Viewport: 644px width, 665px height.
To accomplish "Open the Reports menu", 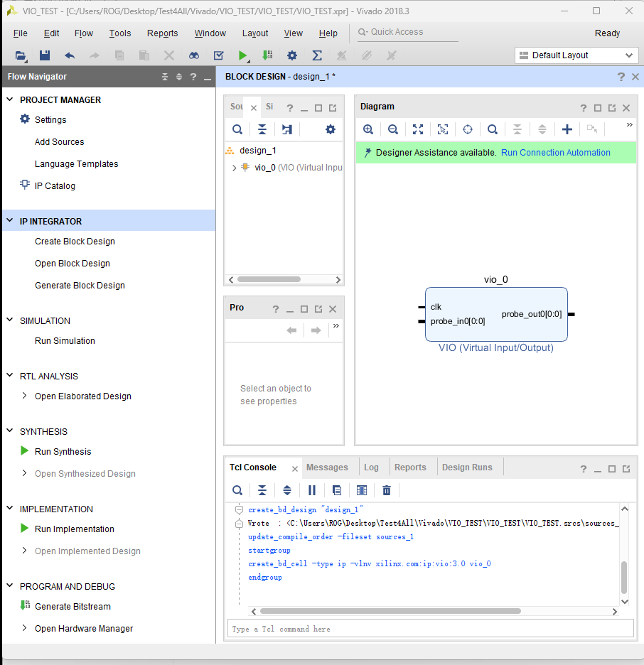I will click(163, 33).
